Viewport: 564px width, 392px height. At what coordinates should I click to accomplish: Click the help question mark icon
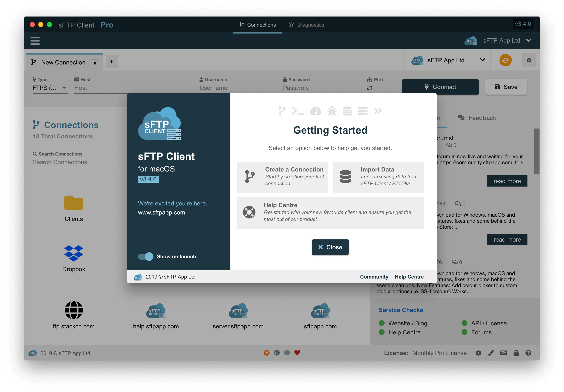pos(528,353)
